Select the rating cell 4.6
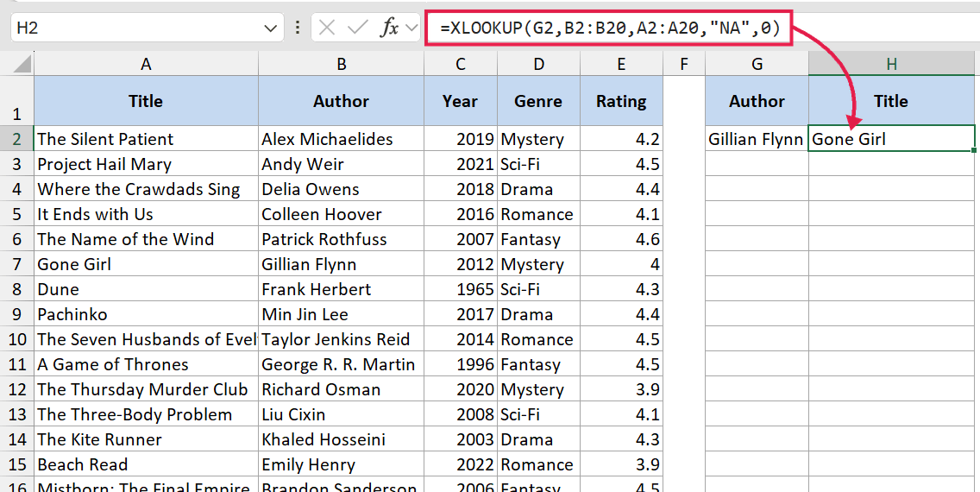The height and width of the screenshot is (492, 980). point(621,239)
